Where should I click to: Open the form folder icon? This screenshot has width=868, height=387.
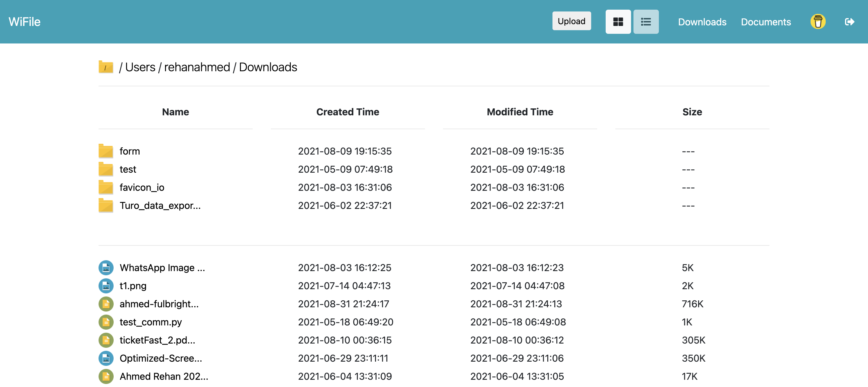[x=106, y=151]
